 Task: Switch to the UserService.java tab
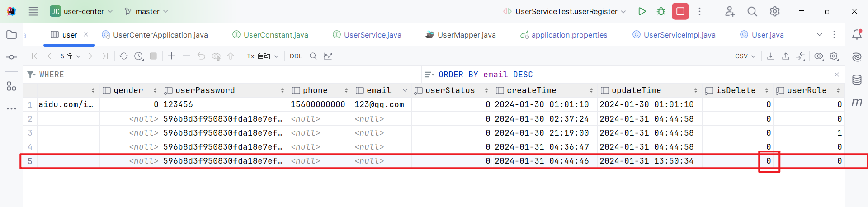pyautogui.click(x=372, y=35)
